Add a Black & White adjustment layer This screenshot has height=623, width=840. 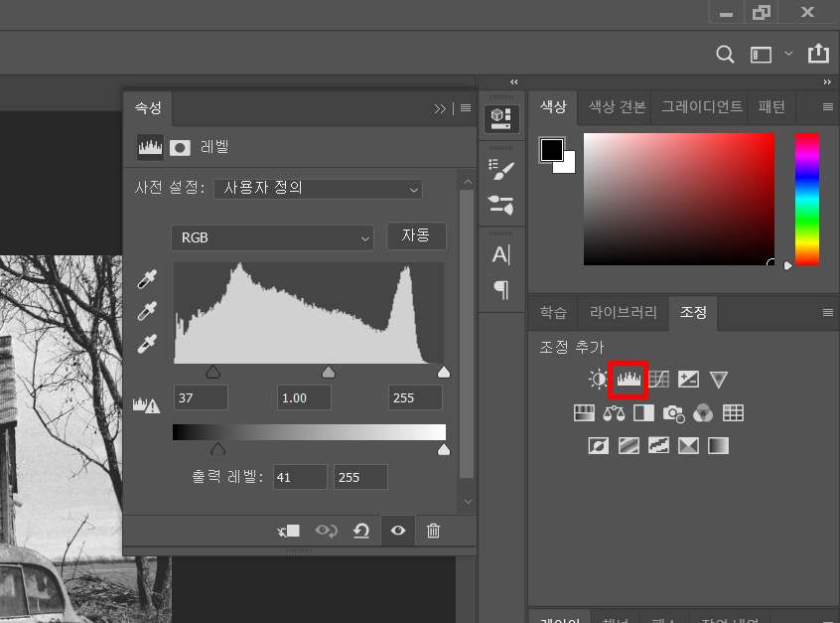click(643, 412)
